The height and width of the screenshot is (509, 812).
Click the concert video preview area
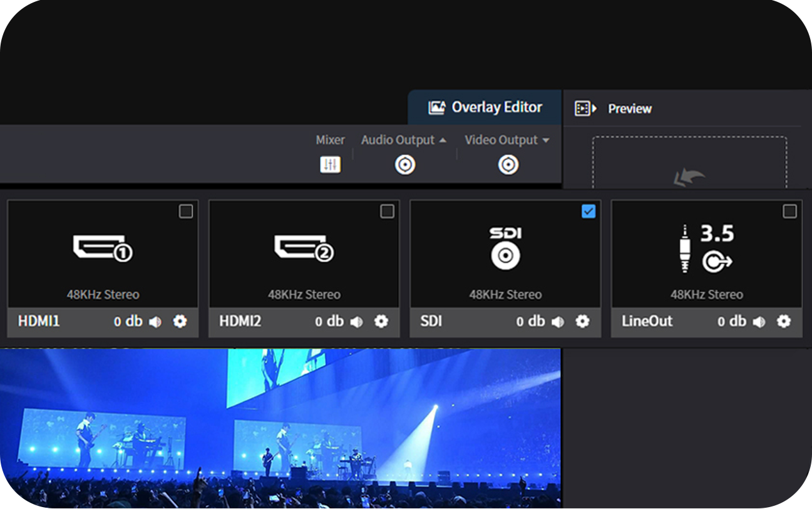[280, 429]
